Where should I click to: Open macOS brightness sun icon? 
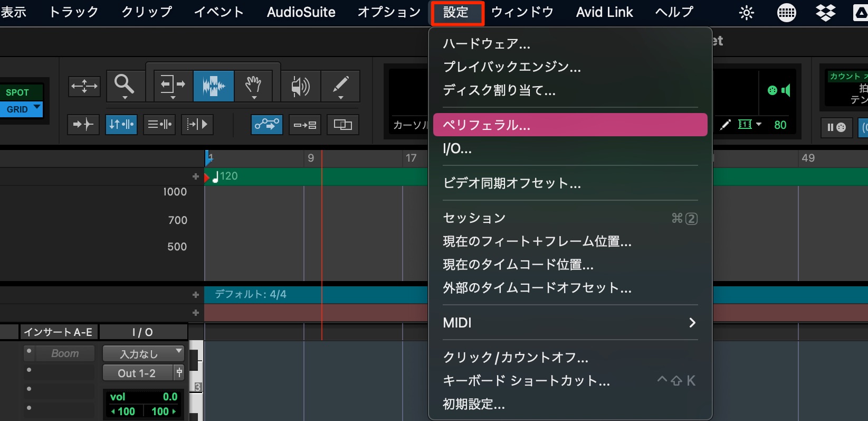[x=747, y=12]
